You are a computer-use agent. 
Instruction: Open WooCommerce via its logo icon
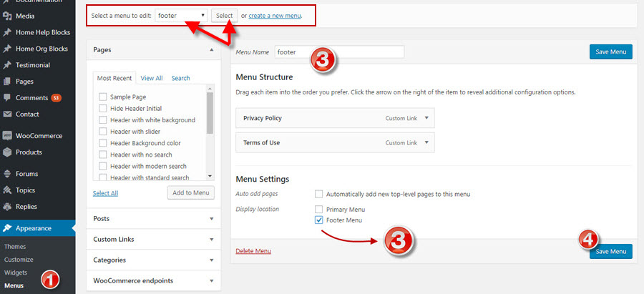point(7,136)
